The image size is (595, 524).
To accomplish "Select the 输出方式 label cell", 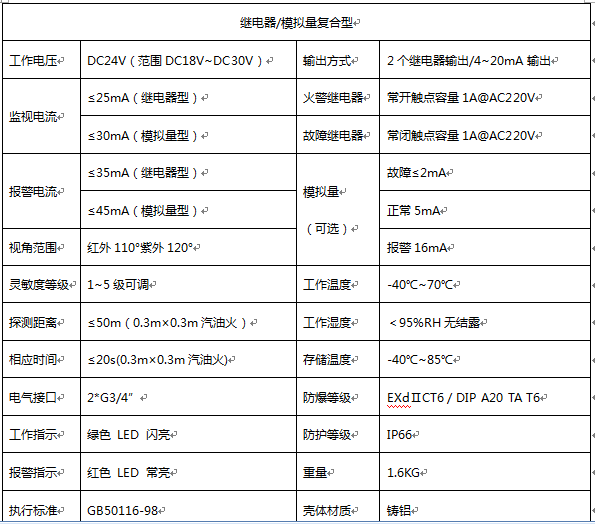I will (x=338, y=60).
